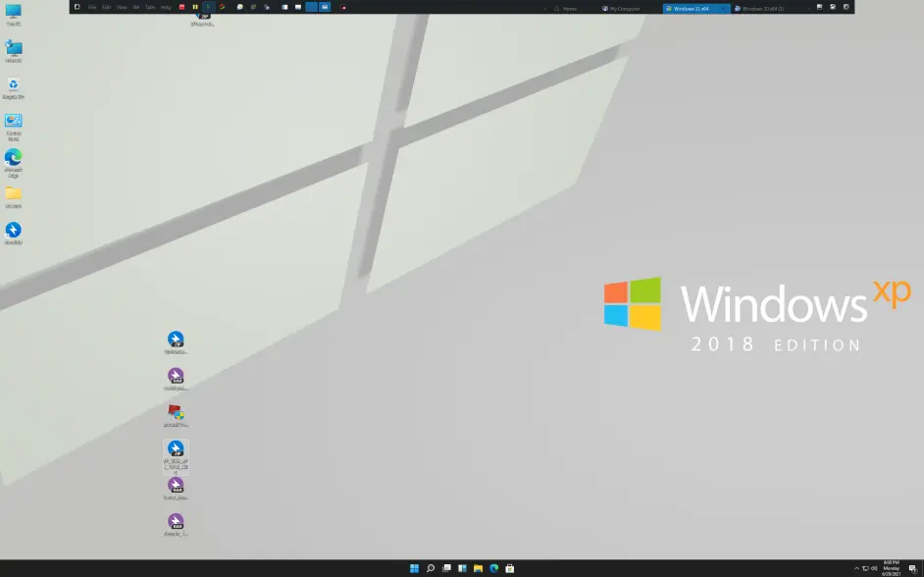924x577 pixels.
Task: Click the circular restart guest icon
Action: [222, 7]
